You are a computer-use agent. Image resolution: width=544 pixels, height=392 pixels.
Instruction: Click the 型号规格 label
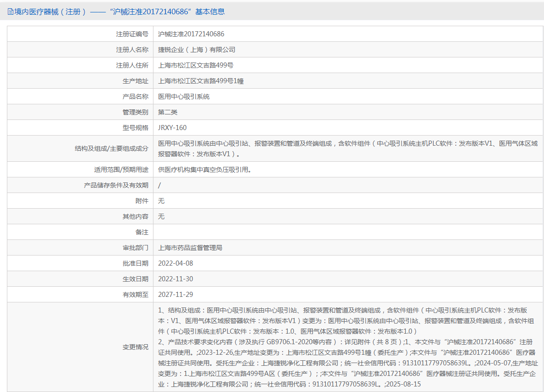(x=135, y=128)
